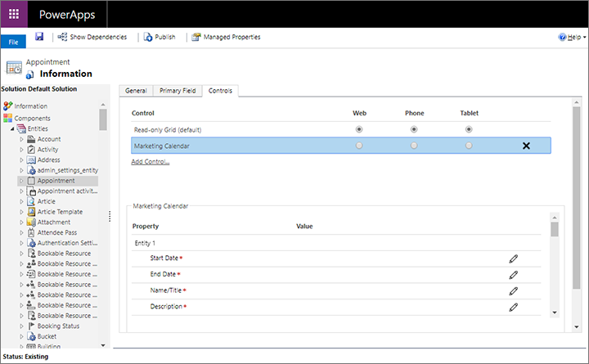Expand the Account entity node

coord(21,139)
